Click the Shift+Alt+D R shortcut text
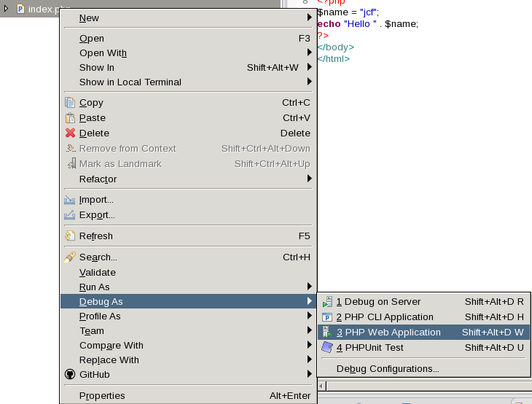The width and height of the screenshot is (532, 404). (494, 301)
